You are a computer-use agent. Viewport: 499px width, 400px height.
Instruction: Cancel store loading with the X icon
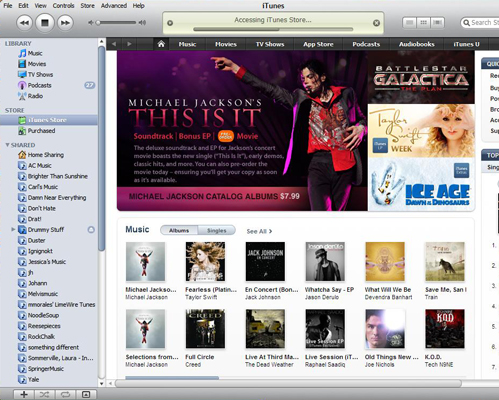[x=376, y=23]
